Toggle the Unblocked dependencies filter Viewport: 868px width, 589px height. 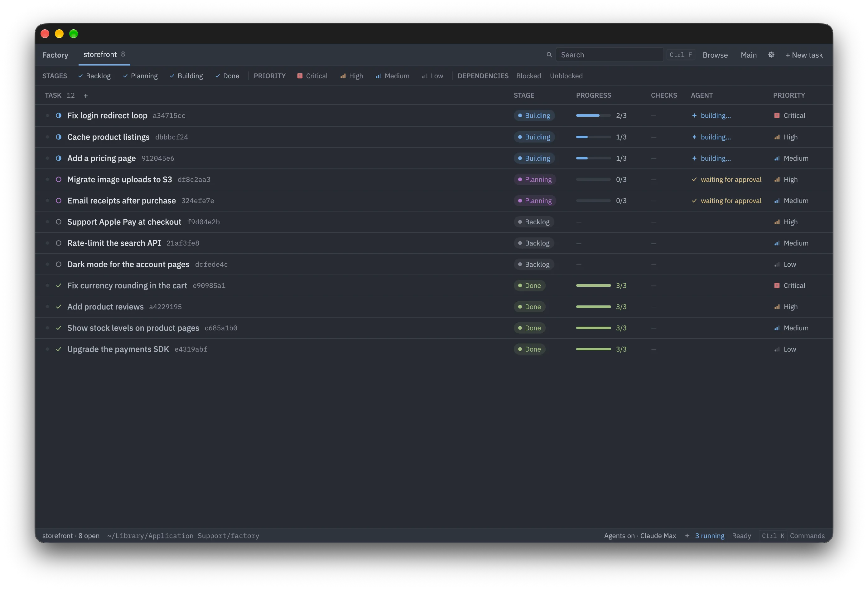[566, 76]
